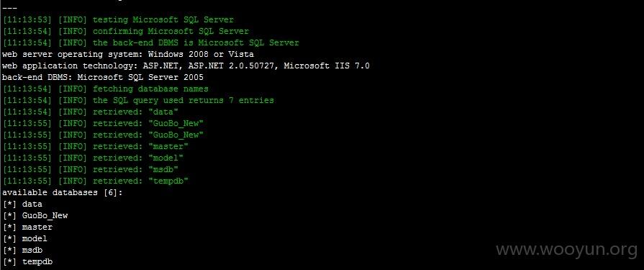
Task: Click the retrieved "master" log entry
Action: [95, 146]
